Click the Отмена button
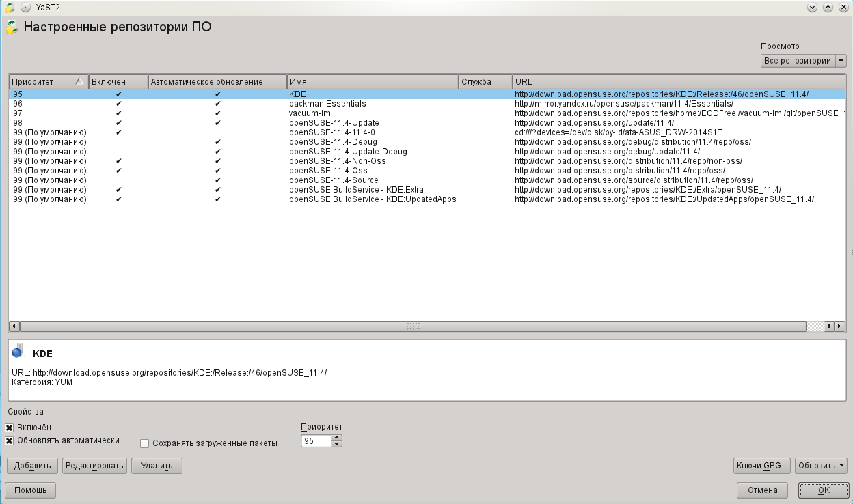This screenshot has width=853, height=504. (762, 490)
